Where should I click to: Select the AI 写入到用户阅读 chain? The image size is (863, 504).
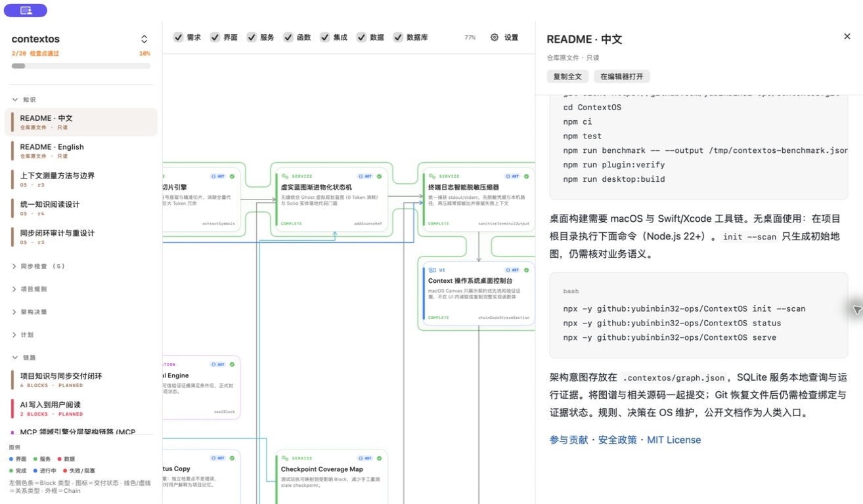coord(81,409)
